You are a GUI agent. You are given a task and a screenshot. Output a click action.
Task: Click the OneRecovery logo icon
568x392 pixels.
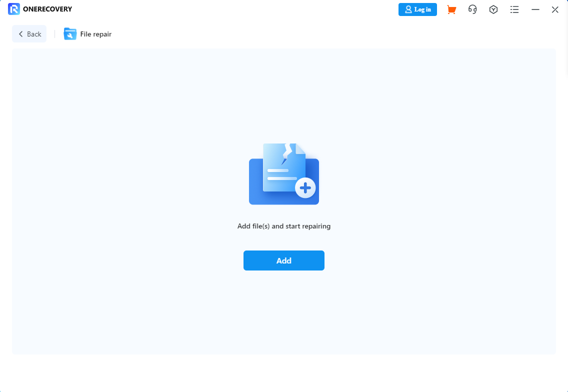coord(13,9)
